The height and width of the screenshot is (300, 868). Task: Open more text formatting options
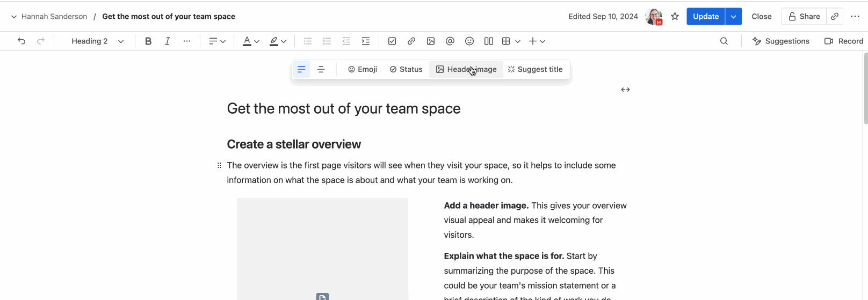[187, 41]
